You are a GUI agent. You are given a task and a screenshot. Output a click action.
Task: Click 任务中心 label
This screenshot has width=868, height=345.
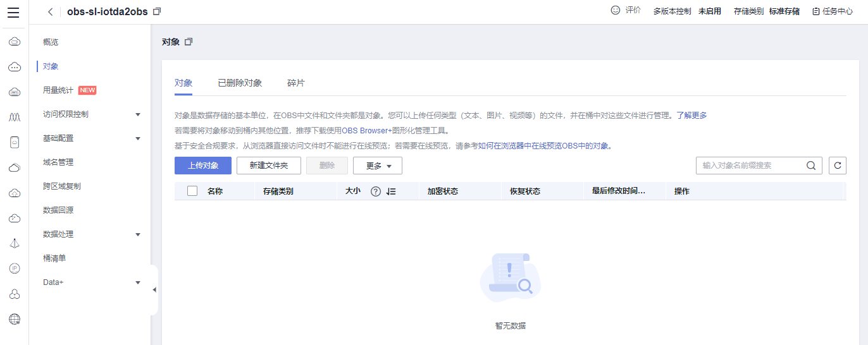pyautogui.click(x=838, y=11)
